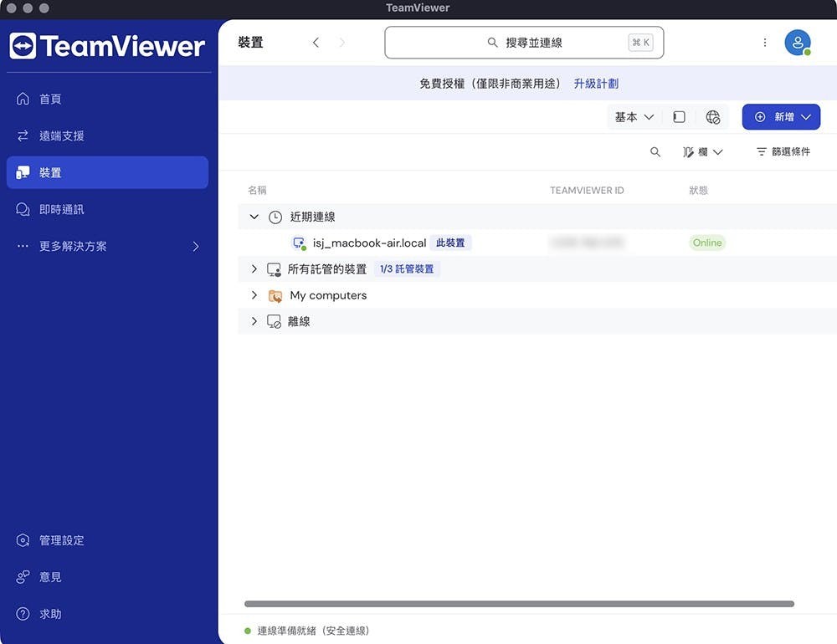Click the device list search magnifier icon
The width and height of the screenshot is (837, 644).
click(x=655, y=152)
